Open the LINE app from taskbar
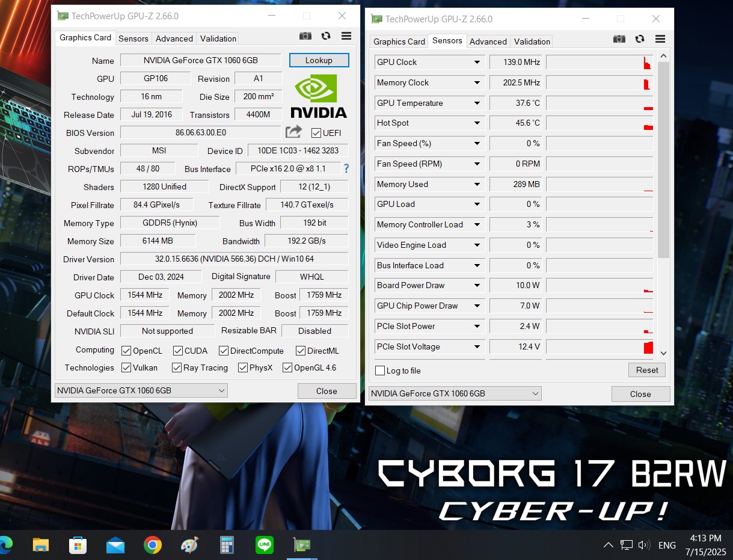Screen dimensions: 733x560 [x=264, y=545]
